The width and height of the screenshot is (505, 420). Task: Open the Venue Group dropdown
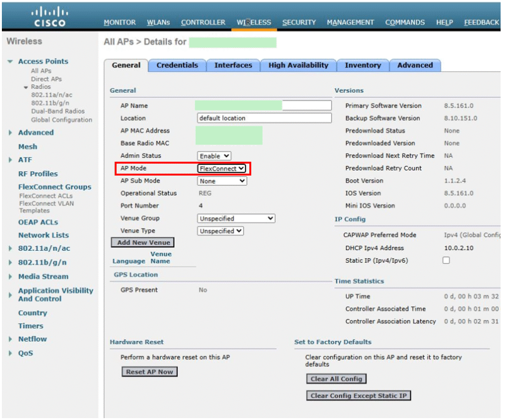coord(236,219)
